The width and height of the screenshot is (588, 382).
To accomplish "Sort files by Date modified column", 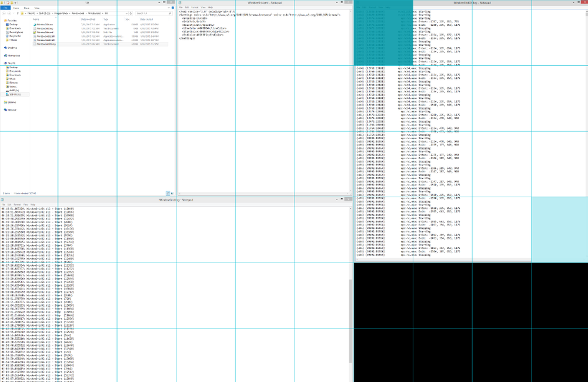I will [88, 19].
